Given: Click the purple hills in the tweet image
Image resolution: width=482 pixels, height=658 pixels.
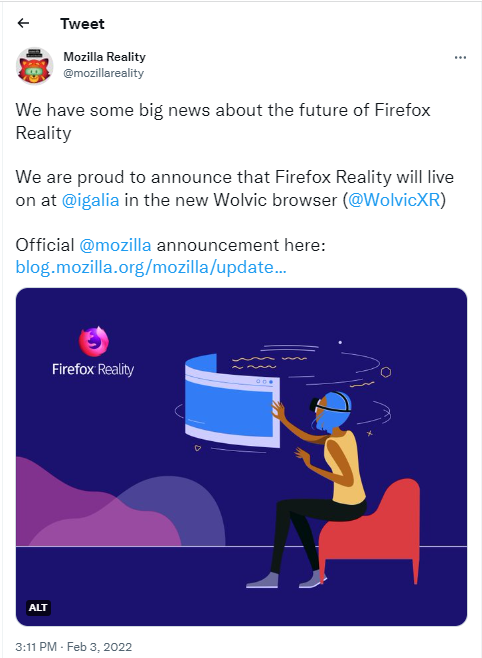Looking at the screenshot, I should [120, 504].
